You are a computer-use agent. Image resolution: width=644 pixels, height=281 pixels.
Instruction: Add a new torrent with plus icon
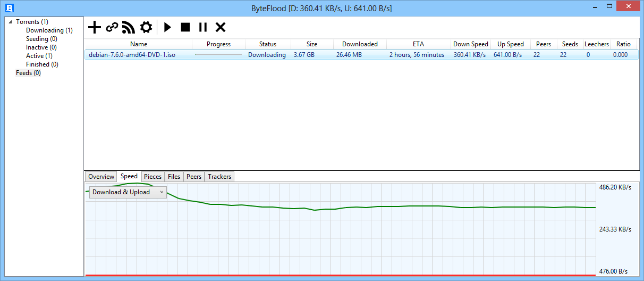94,27
